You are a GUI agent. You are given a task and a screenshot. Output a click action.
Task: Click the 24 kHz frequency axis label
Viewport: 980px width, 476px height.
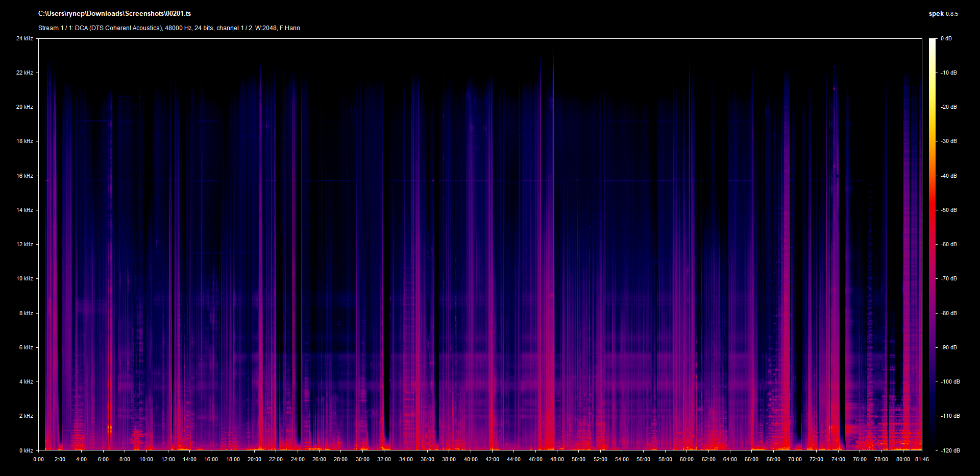click(24, 39)
